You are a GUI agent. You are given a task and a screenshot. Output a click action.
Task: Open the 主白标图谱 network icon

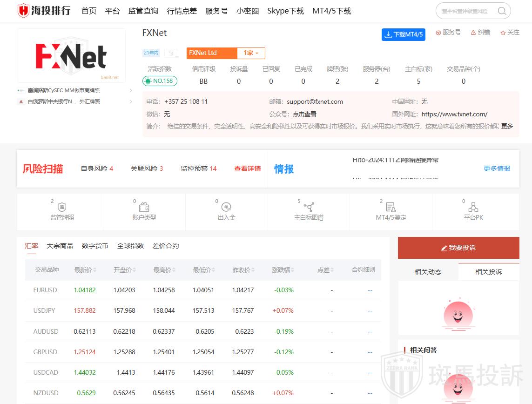(309, 207)
